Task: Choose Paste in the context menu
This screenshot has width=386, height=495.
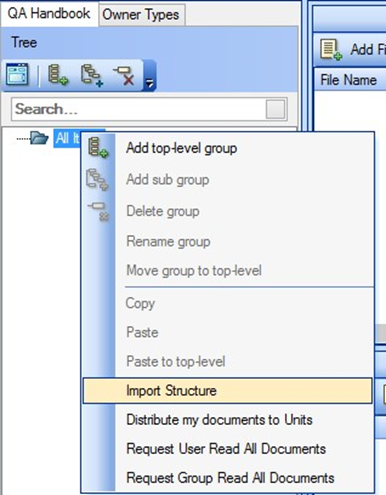Action: click(x=227, y=332)
